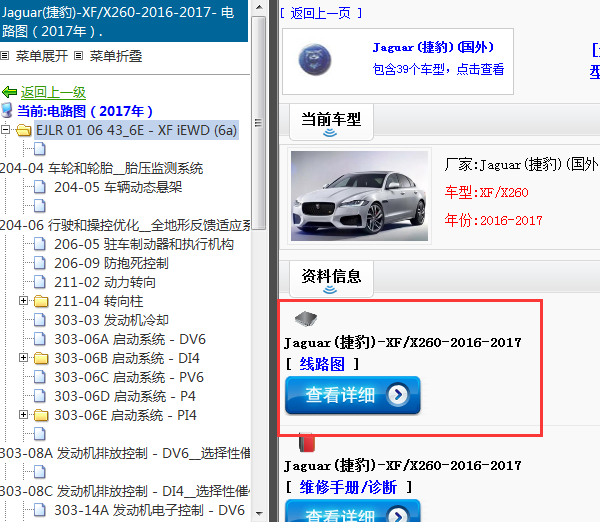Click folder icon for 211-04 转向柱
Viewport: 600px width, 522px height.
(41, 301)
